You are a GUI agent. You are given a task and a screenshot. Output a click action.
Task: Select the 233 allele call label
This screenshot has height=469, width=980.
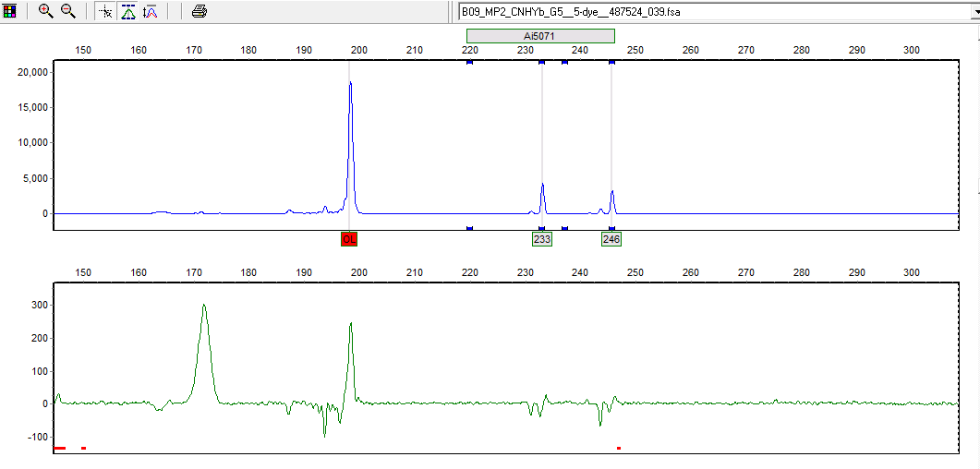(x=541, y=239)
